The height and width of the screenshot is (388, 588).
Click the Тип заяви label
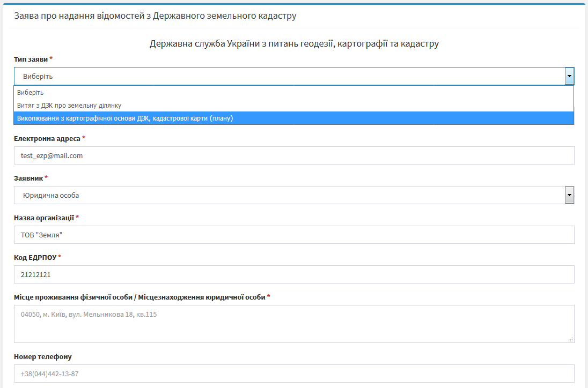[x=31, y=58]
